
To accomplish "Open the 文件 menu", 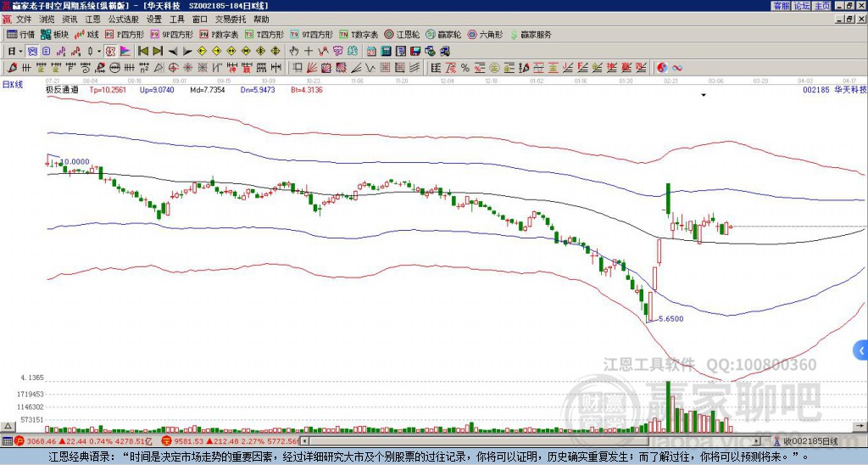I will tap(24, 20).
